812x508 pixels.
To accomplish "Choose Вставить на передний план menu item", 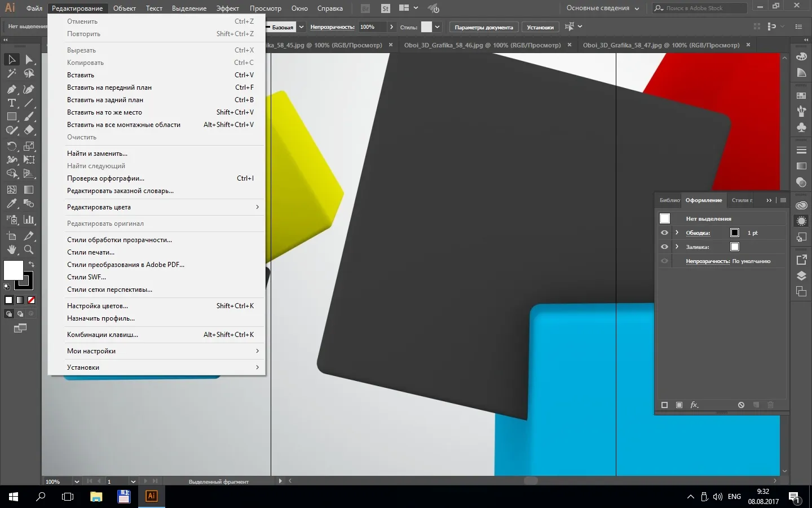I will coord(109,87).
